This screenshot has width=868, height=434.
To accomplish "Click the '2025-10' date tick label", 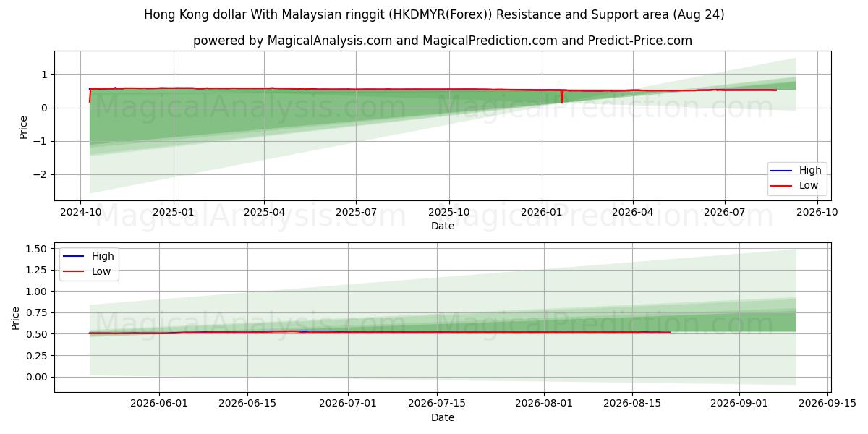I will (x=448, y=213).
